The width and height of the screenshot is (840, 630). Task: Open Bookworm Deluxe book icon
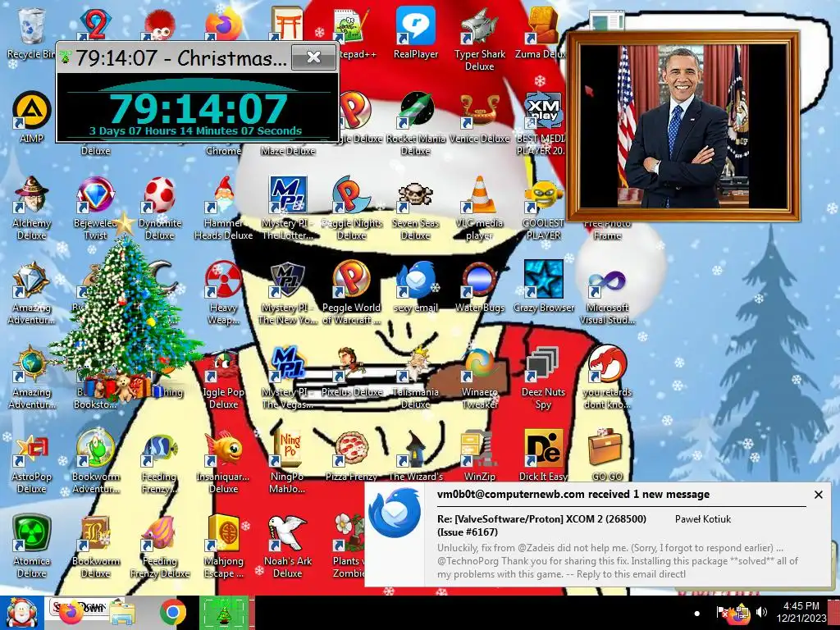95,547
